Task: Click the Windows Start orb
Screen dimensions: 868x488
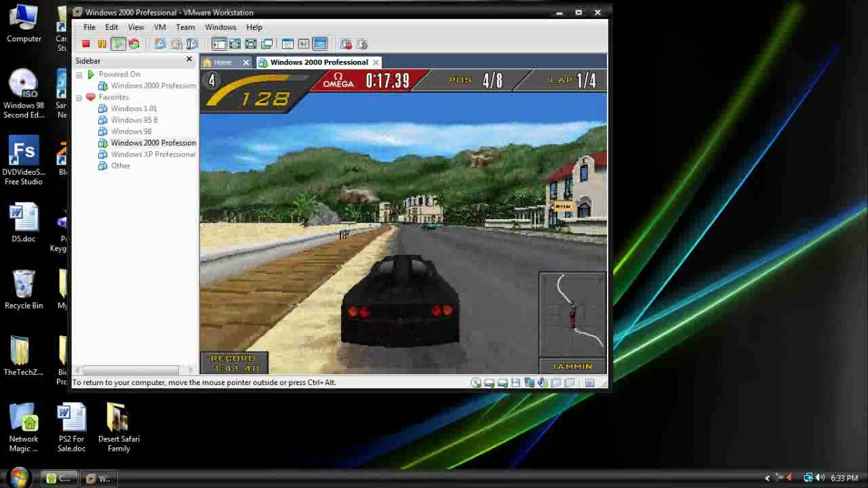Action: pos(19,478)
